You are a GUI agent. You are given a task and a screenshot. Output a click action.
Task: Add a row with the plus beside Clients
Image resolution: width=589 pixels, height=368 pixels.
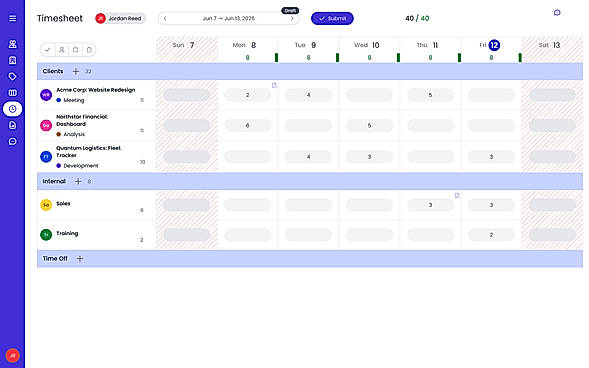[x=76, y=71]
